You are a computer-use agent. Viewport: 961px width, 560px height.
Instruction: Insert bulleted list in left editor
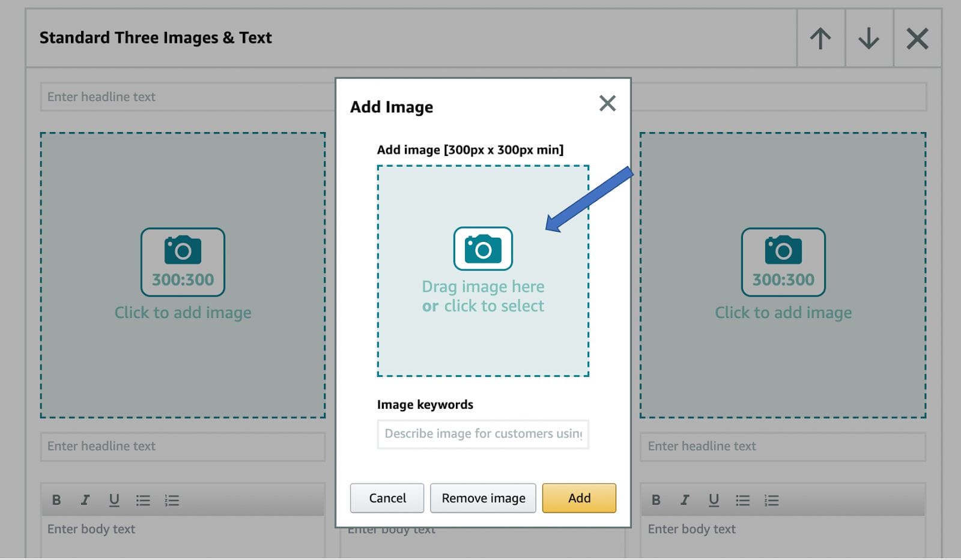[143, 500]
